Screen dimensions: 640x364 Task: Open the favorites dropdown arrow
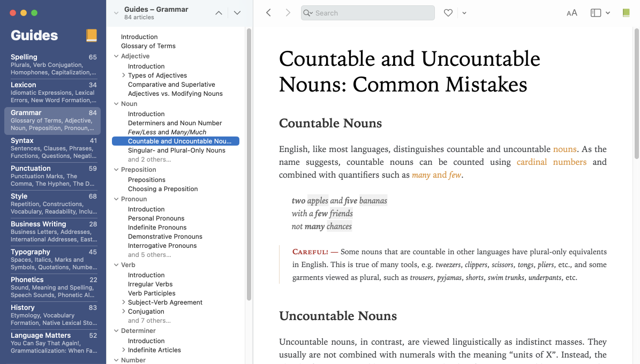tap(464, 13)
